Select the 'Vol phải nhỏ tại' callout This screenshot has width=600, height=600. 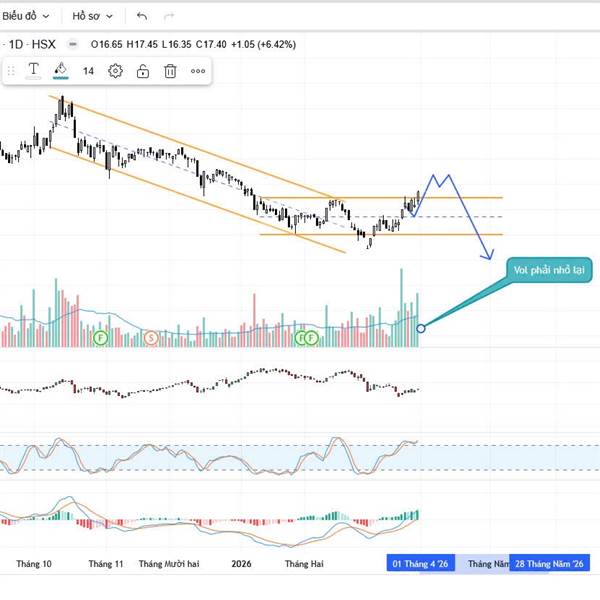549,270
